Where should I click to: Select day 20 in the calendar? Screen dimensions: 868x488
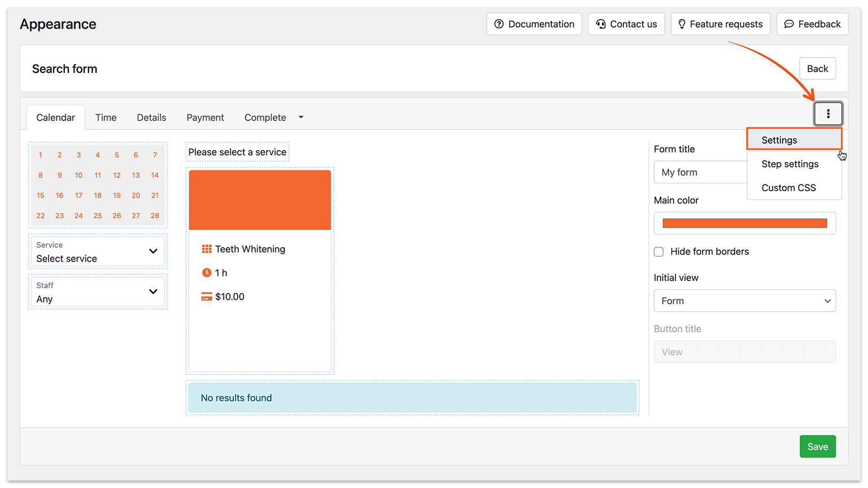136,196
